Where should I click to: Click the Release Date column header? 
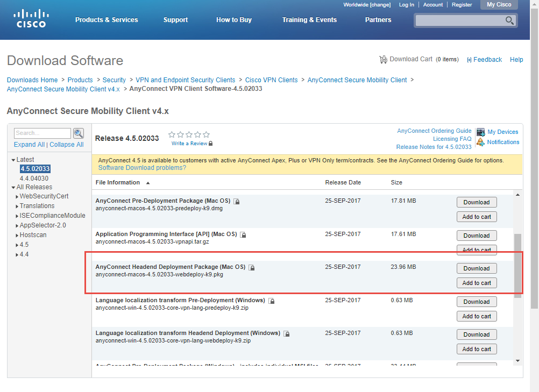[343, 182]
